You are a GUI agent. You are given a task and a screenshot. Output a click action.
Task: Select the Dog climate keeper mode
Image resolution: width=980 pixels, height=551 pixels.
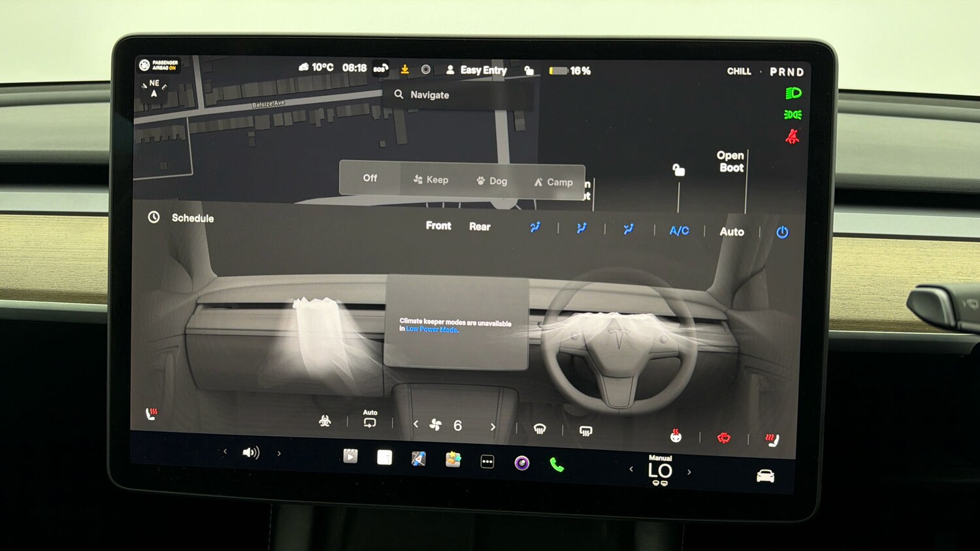[492, 180]
